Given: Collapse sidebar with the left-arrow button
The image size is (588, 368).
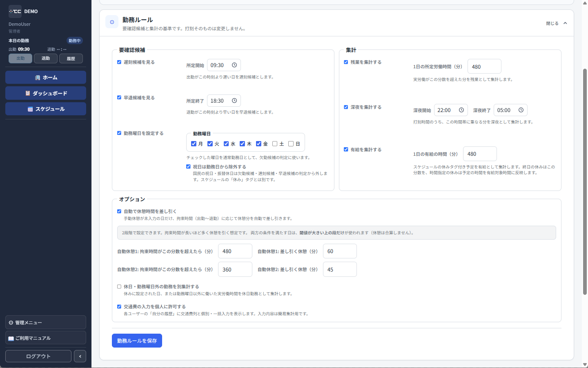Looking at the screenshot, I should [x=80, y=356].
